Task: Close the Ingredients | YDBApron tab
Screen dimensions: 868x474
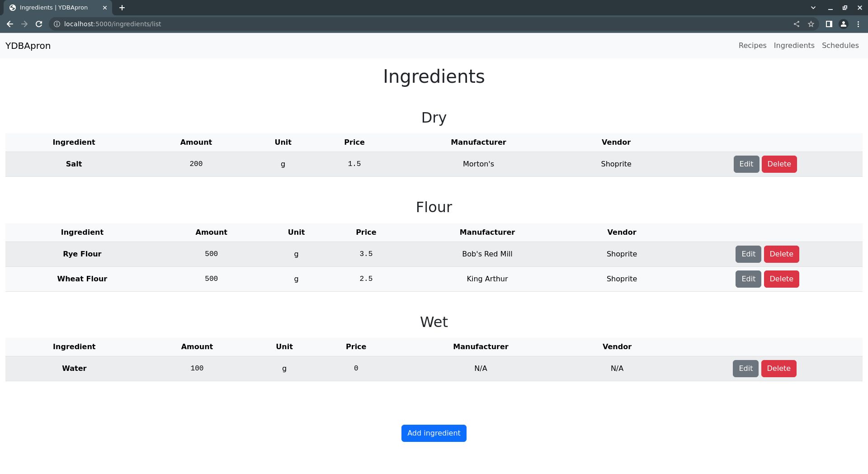Action: click(105, 8)
